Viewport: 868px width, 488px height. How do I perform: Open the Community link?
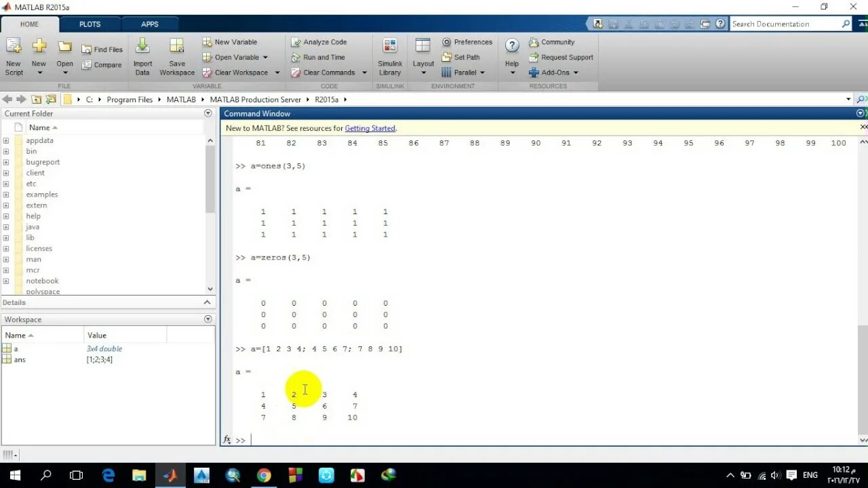coord(551,42)
